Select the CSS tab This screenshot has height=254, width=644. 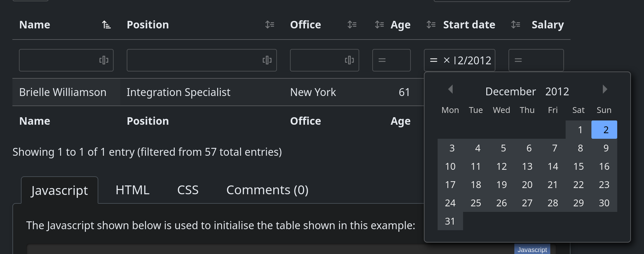(188, 190)
